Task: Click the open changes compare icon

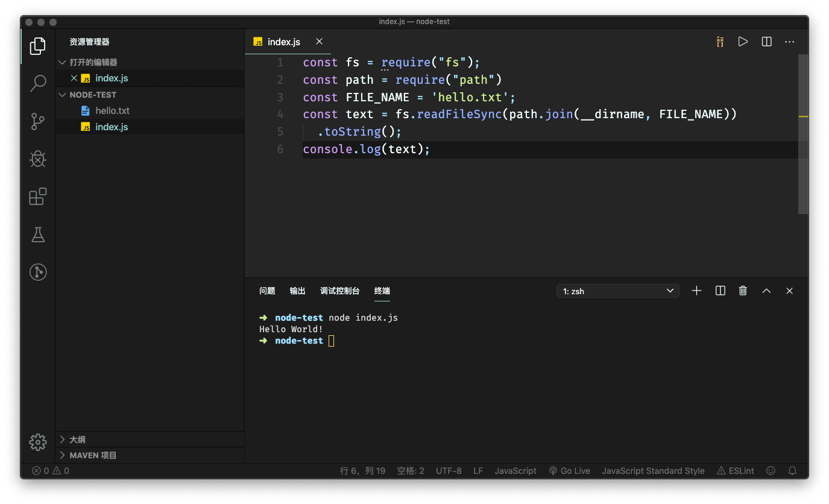Action: [720, 42]
